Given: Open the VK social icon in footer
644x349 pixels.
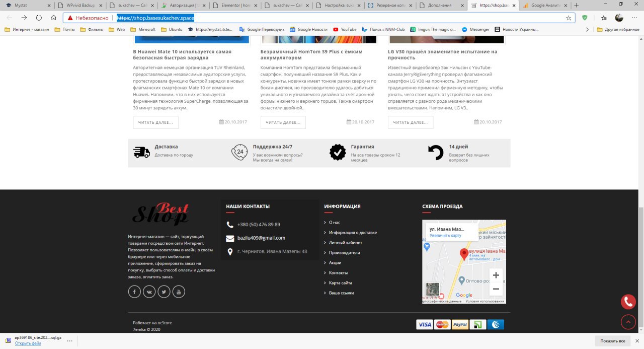Looking at the screenshot, I should click(149, 292).
